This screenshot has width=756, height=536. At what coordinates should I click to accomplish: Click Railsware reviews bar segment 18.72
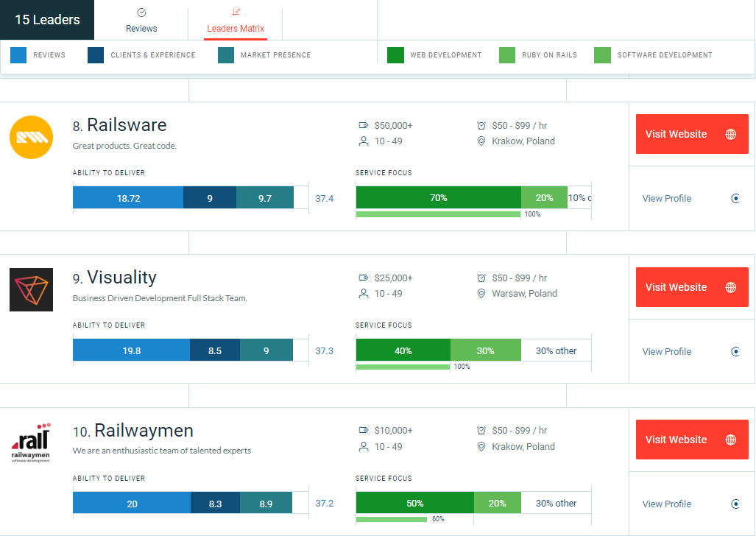128,198
